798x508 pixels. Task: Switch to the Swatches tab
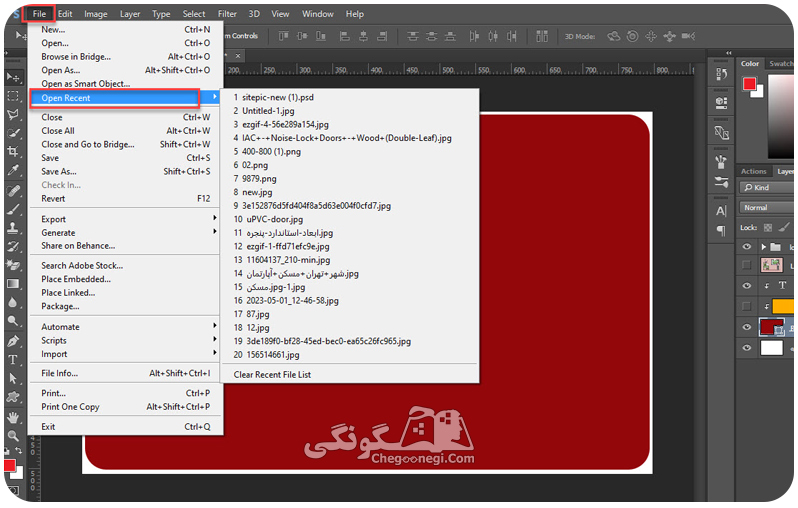pyautogui.click(x=781, y=64)
